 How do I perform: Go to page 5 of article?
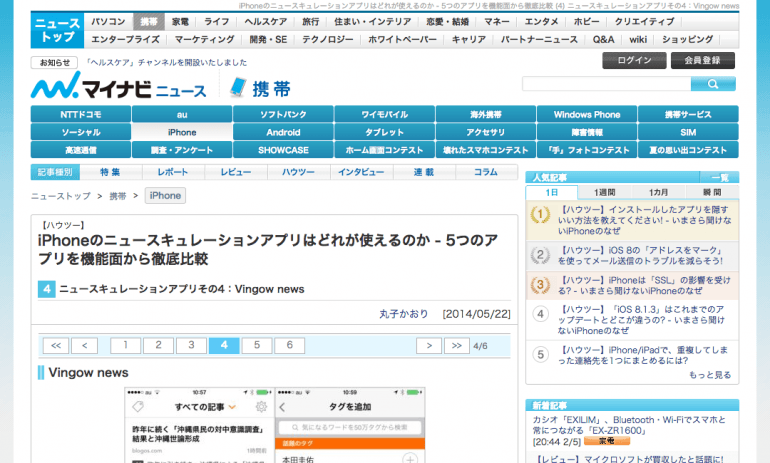coord(257,346)
